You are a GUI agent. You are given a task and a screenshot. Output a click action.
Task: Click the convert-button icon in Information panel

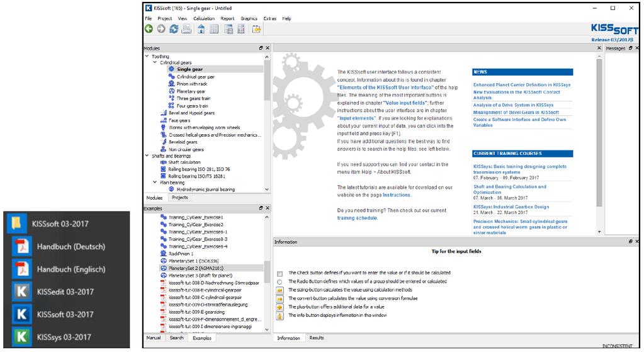click(x=280, y=299)
